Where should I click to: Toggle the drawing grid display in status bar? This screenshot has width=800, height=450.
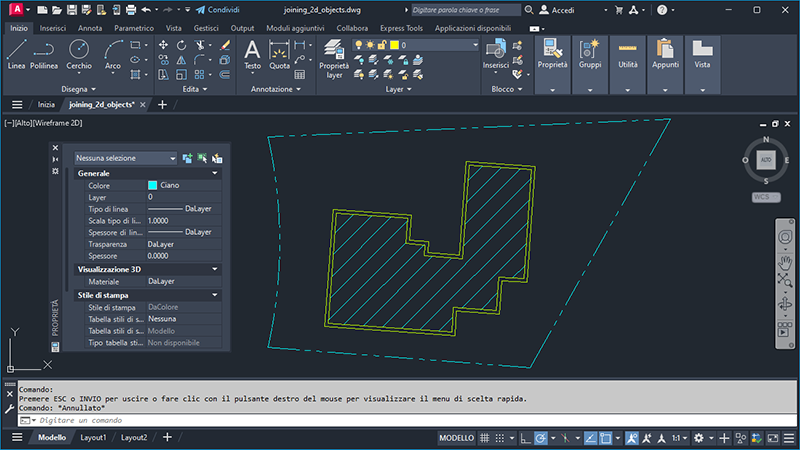[486, 438]
